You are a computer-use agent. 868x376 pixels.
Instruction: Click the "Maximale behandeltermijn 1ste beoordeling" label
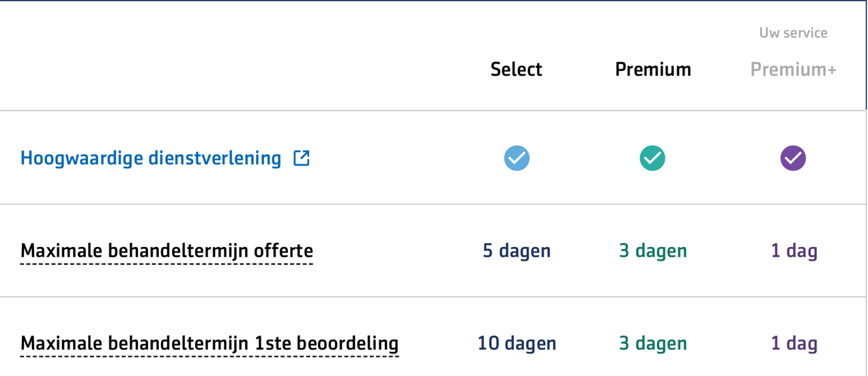209,343
